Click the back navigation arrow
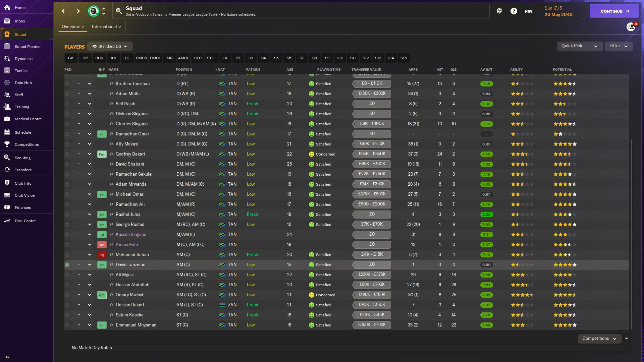 coord(63,11)
